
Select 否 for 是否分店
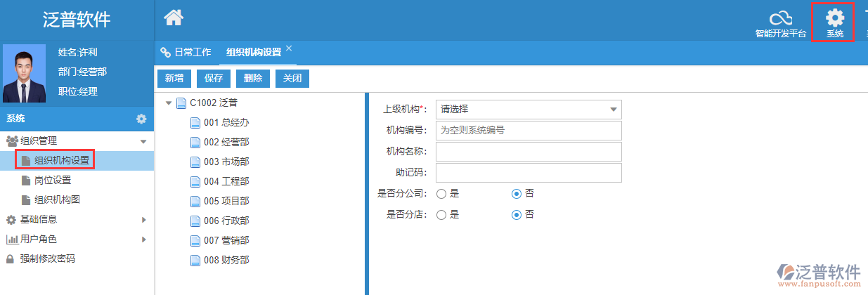(517, 215)
